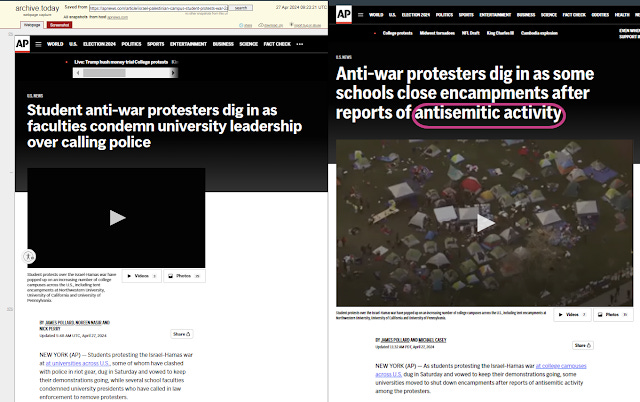Expand the three-dots more sections menu

pyautogui.click(x=300, y=44)
